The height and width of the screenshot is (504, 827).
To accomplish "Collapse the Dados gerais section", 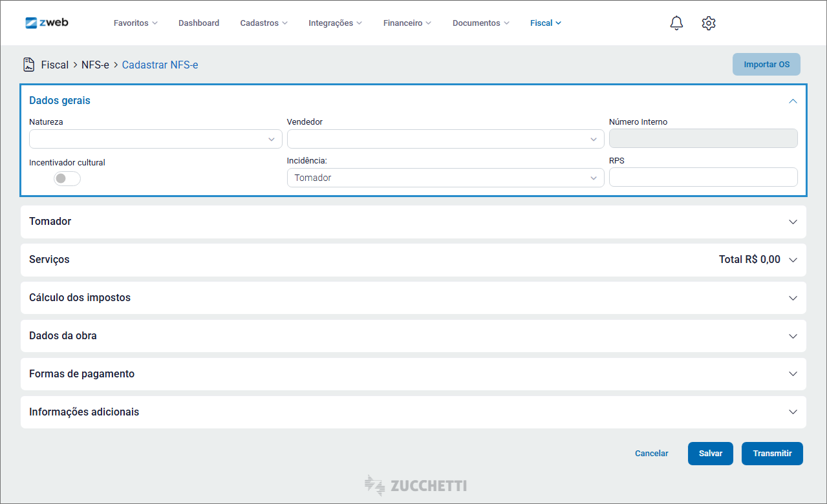I will pyautogui.click(x=793, y=101).
